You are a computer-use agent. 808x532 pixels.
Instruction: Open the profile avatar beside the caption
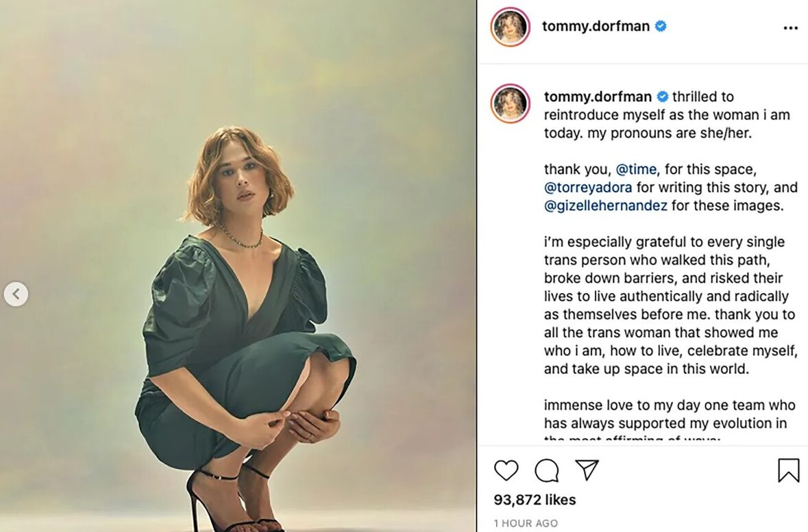(x=508, y=103)
